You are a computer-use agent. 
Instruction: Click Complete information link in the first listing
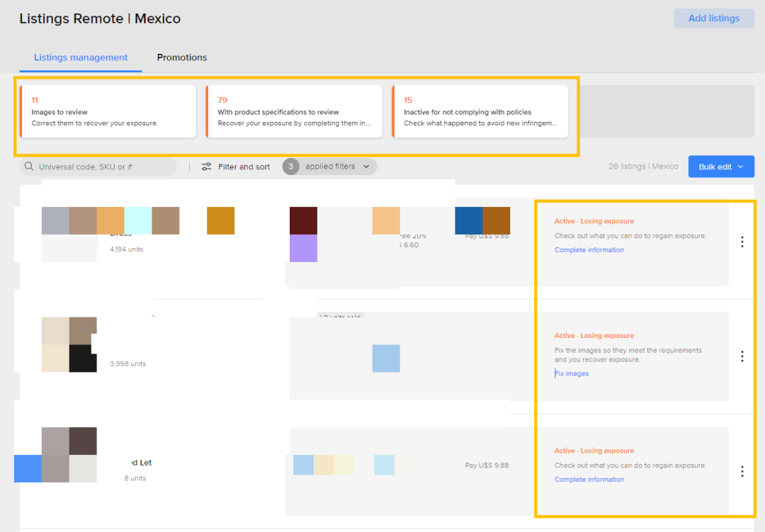(589, 250)
